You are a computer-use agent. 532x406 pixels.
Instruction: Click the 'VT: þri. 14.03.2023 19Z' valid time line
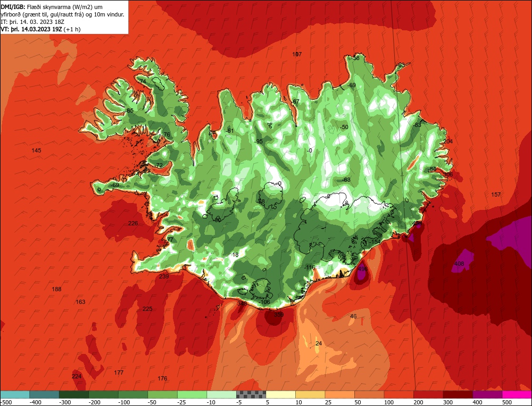(31, 29)
